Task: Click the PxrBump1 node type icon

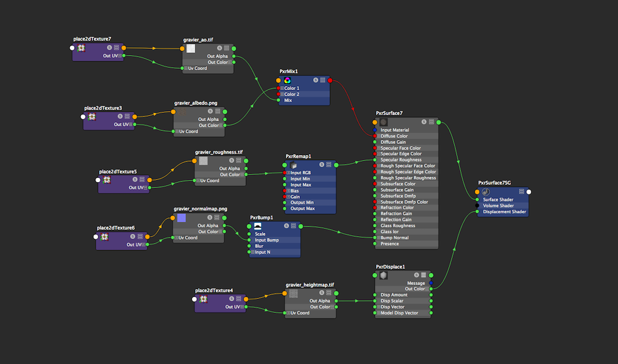Action: [x=258, y=226]
